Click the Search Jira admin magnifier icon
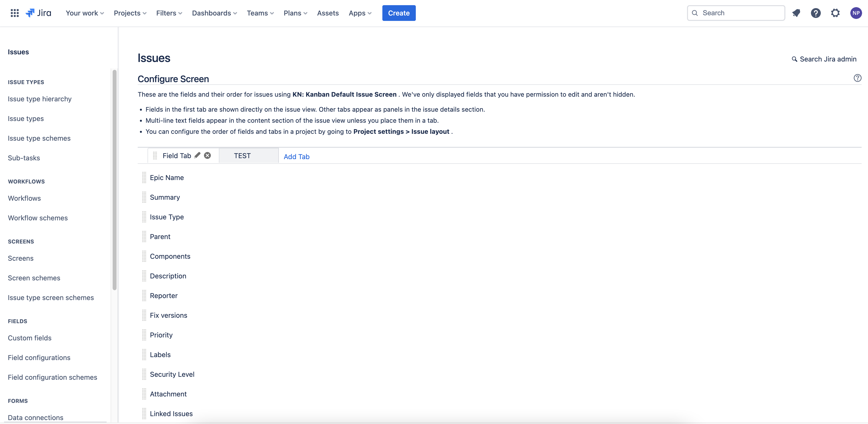The width and height of the screenshot is (868, 424). click(794, 59)
